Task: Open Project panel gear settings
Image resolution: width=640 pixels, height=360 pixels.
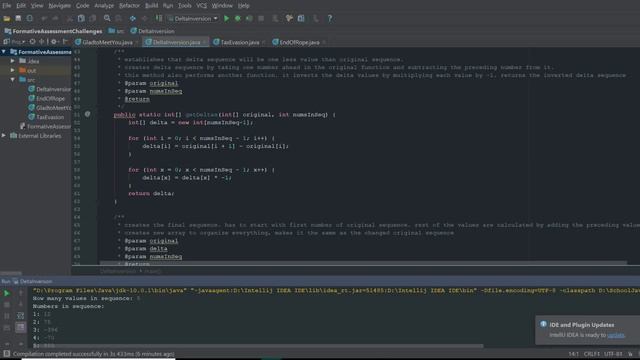Action: pyautogui.click(x=53, y=42)
